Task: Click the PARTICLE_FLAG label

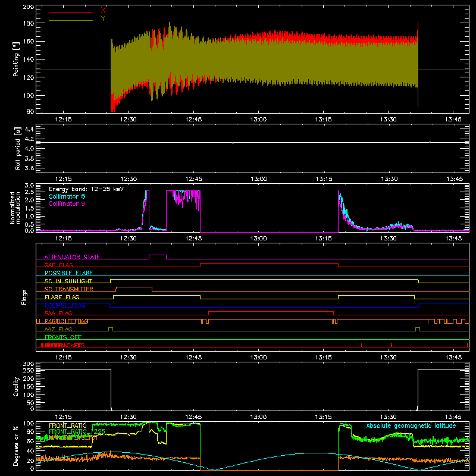Action: pos(66,321)
